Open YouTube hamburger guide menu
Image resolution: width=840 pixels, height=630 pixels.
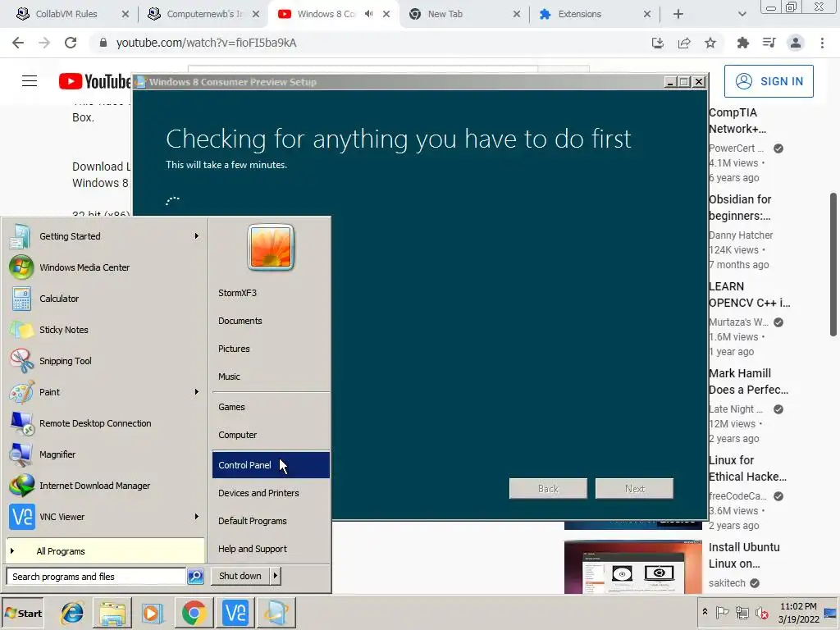(30, 81)
